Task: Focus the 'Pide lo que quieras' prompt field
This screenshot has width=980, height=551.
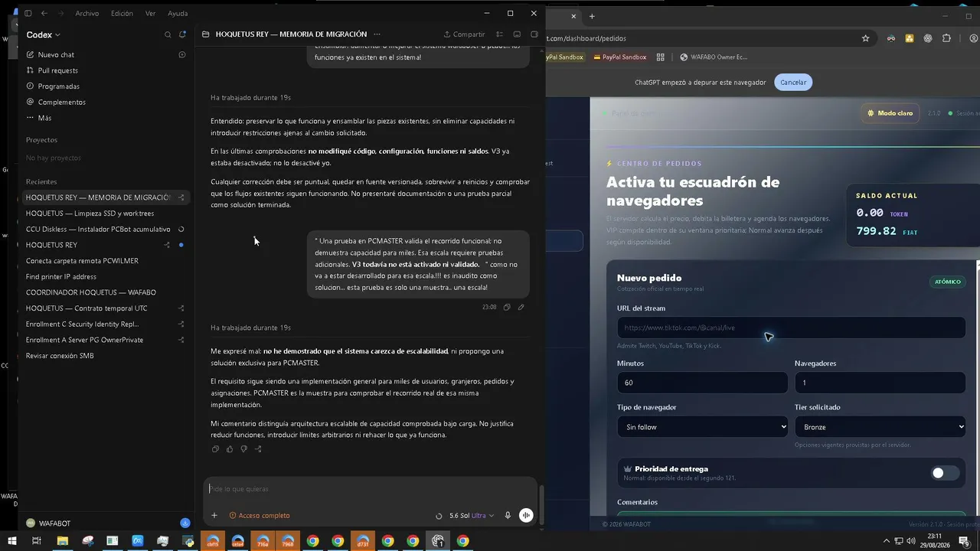Action: [x=371, y=489]
